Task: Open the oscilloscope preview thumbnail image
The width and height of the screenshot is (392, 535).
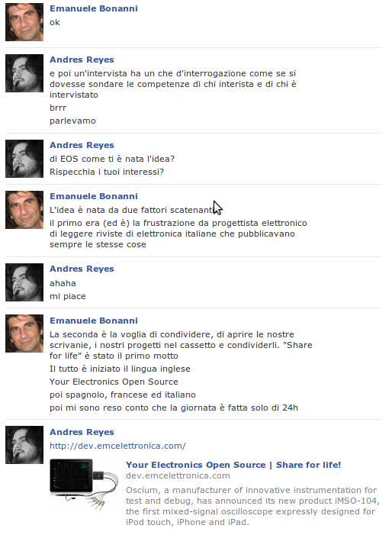Action: pos(84,485)
